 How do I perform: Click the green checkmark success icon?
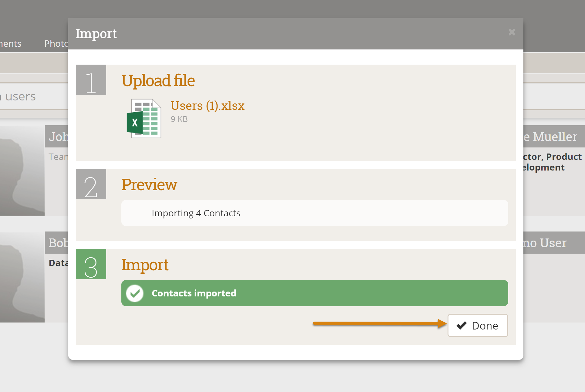click(135, 293)
